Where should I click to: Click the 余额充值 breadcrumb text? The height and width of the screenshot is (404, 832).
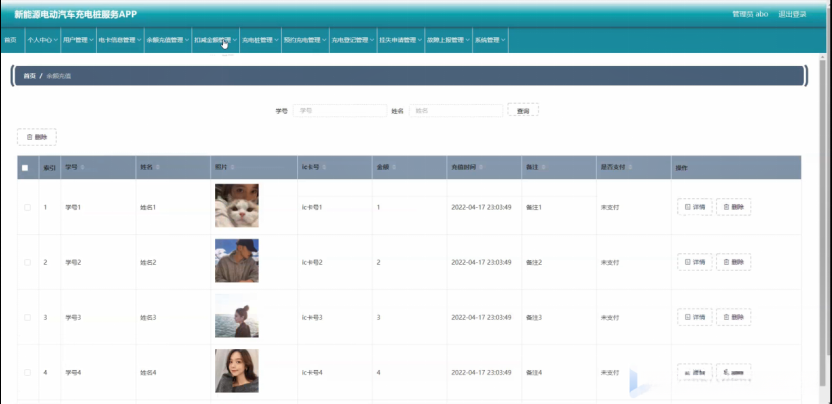[x=58, y=76]
